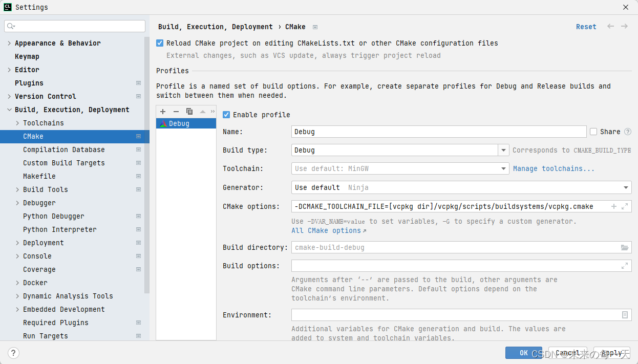The width and height of the screenshot is (638, 364).
Task: Open the All CMake options link
Action: tap(329, 230)
